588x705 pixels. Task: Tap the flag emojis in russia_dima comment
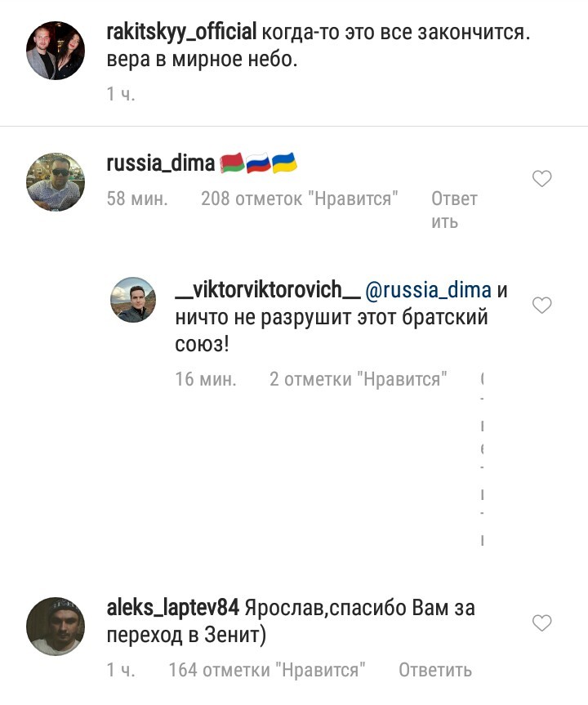click(259, 163)
